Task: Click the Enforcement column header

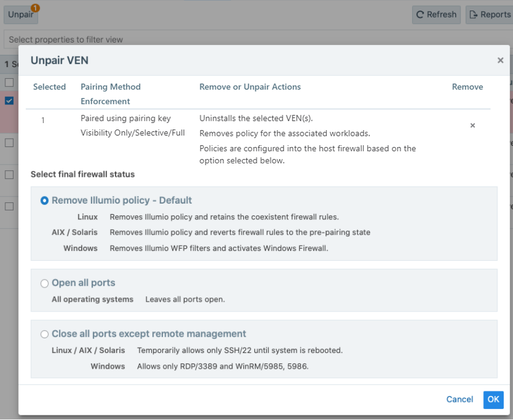Action: click(x=106, y=101)
